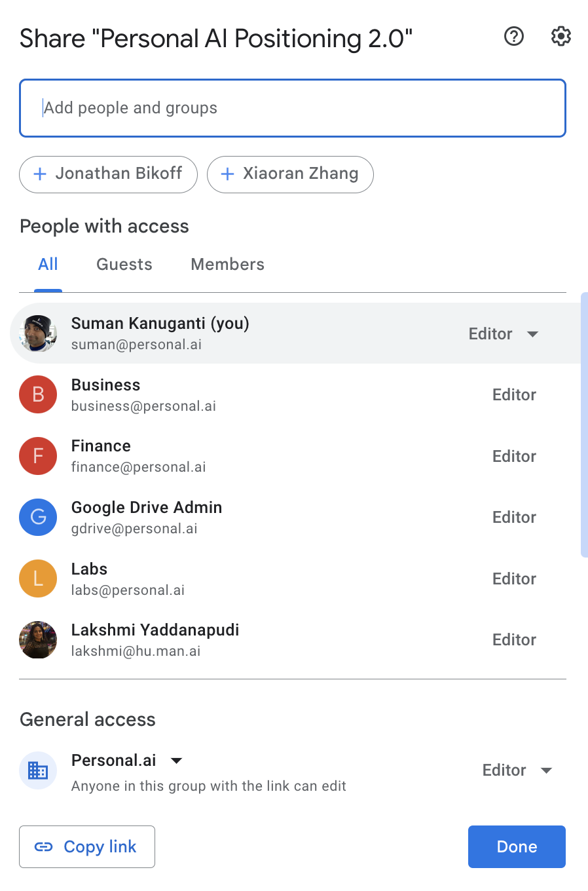This screenshot has width=588, height=891.
Task: Click the Personal.ai organization building icon
Action: [x=38, y=770]
